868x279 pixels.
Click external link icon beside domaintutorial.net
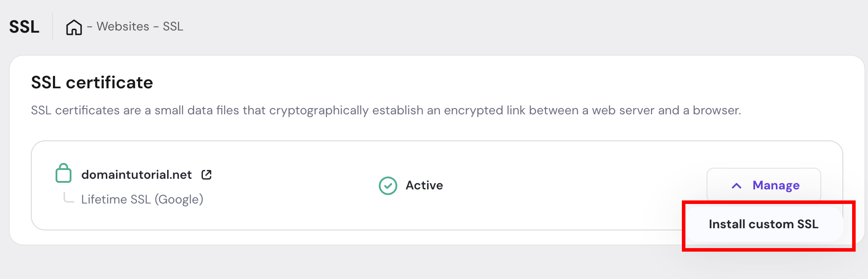tap(206, 175)
